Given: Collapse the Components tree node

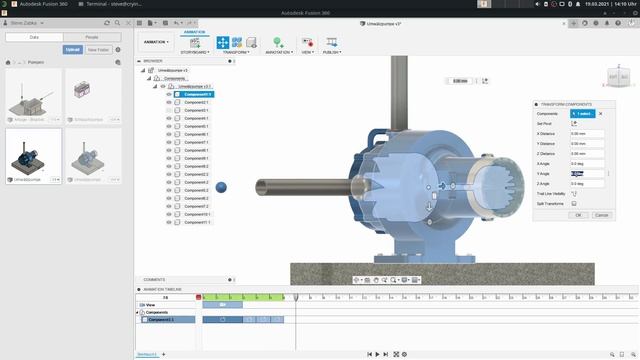Looking at the screenshot, I should (x=149, y=78).
